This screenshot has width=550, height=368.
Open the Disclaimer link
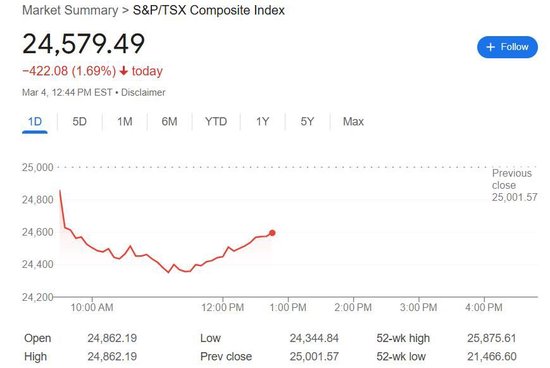point(143,93)
